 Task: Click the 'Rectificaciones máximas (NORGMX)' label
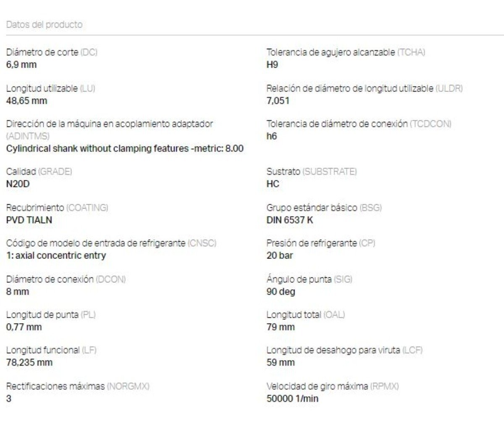pyautogui.click(x=78, y=386)
